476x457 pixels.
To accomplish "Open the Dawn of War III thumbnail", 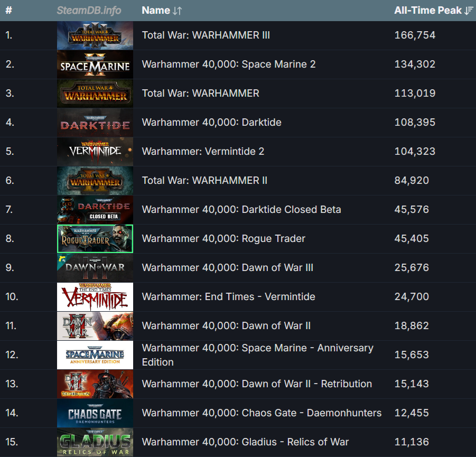I will tap(95, 268).
